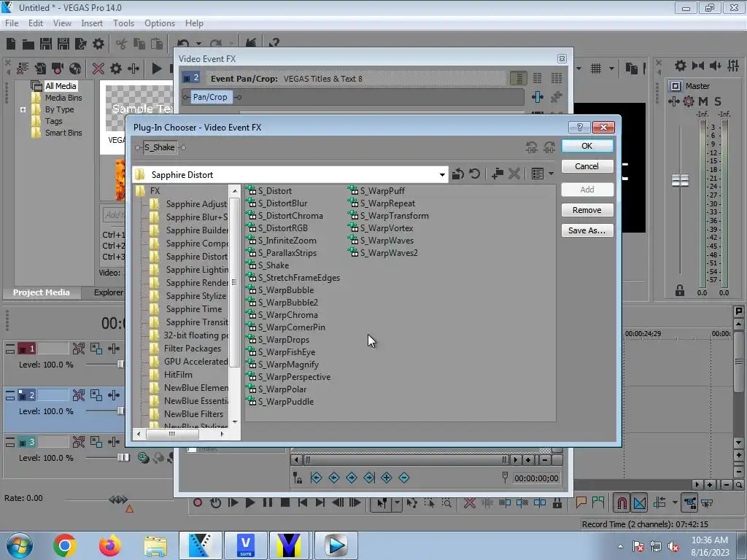Click the lock fader channels icon on Master

click(680, 290)
